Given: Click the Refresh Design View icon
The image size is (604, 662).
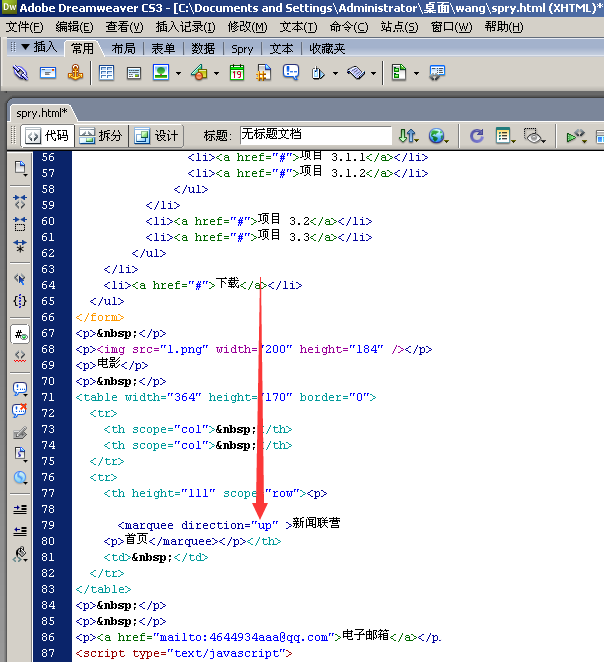Looking at the screenshot, I should coord(477,136).
